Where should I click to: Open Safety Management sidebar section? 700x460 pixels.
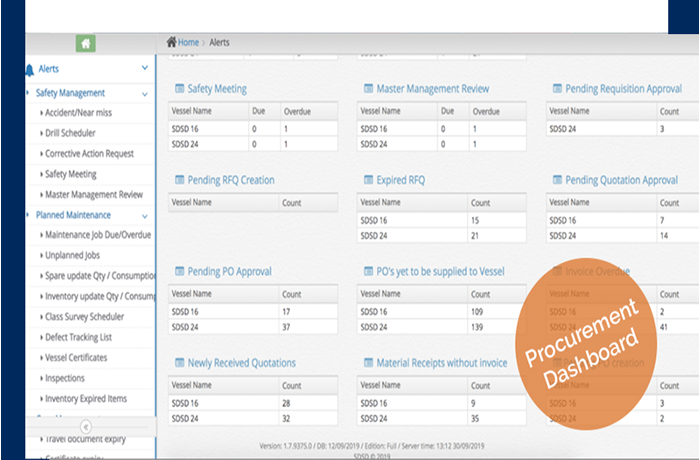click(x=70, y=93)
